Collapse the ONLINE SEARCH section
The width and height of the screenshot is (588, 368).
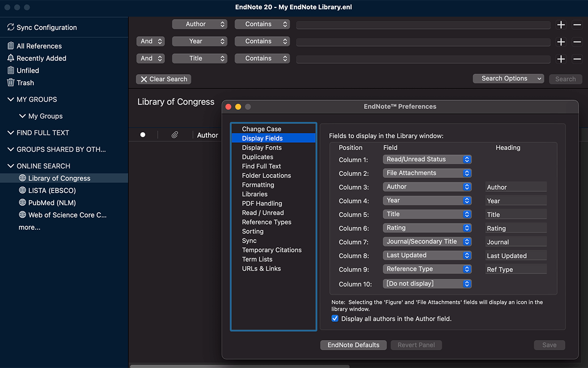point(11,166)
